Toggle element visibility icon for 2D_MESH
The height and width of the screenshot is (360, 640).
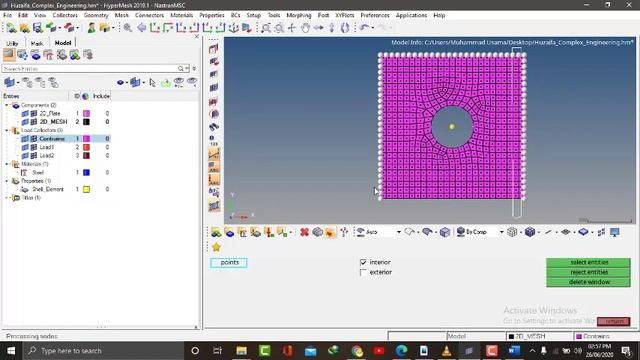click(34, 122)
